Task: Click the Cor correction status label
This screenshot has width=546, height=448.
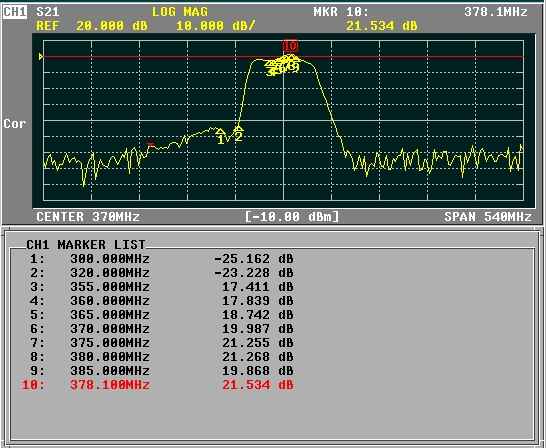Action: (x=14, y=124)
